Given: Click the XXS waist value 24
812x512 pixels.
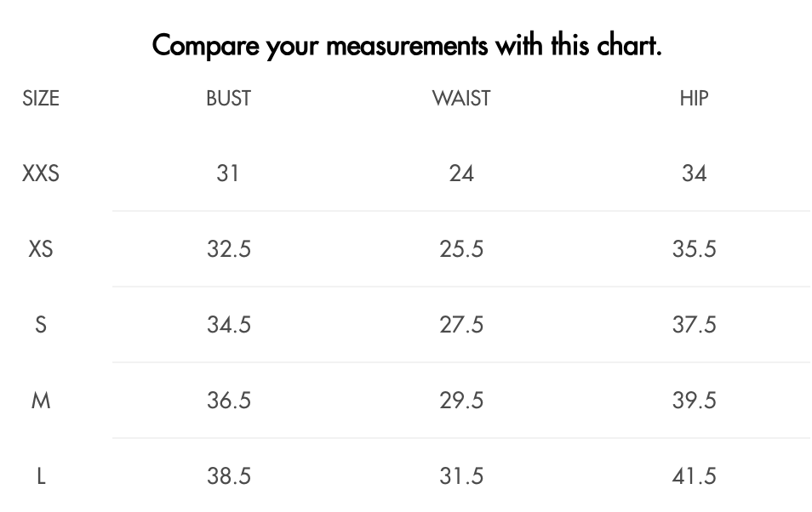Looking at the screenshot, I should (461, 174).
